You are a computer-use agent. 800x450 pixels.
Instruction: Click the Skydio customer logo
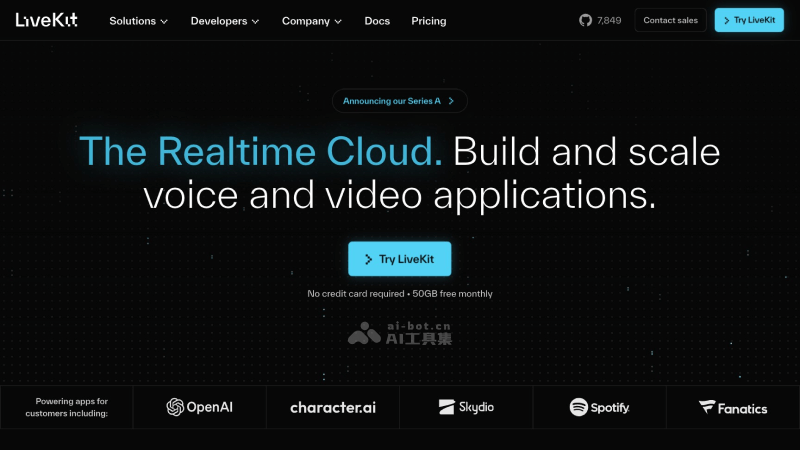[466, 407]
